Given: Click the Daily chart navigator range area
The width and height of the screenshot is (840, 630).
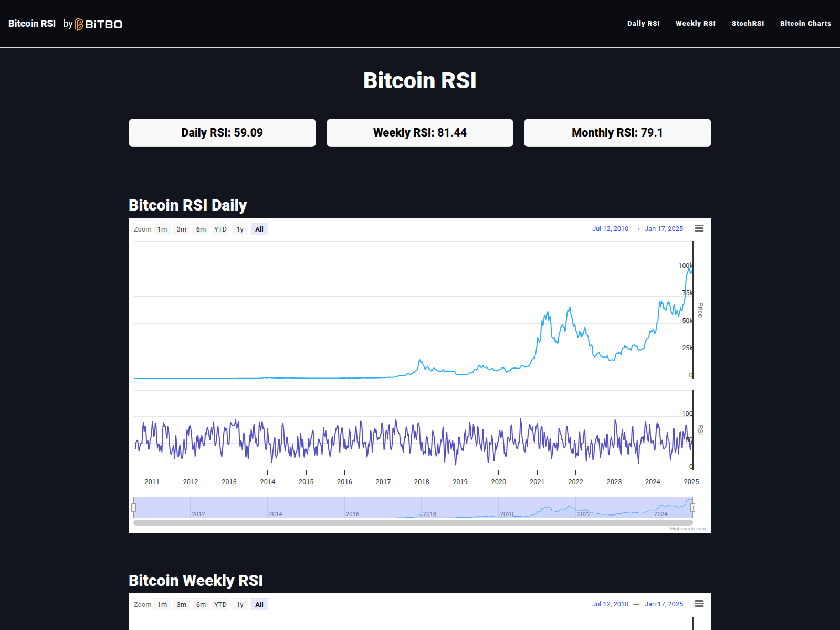Looking at the screenshot, I should click(x=413, y=507).
